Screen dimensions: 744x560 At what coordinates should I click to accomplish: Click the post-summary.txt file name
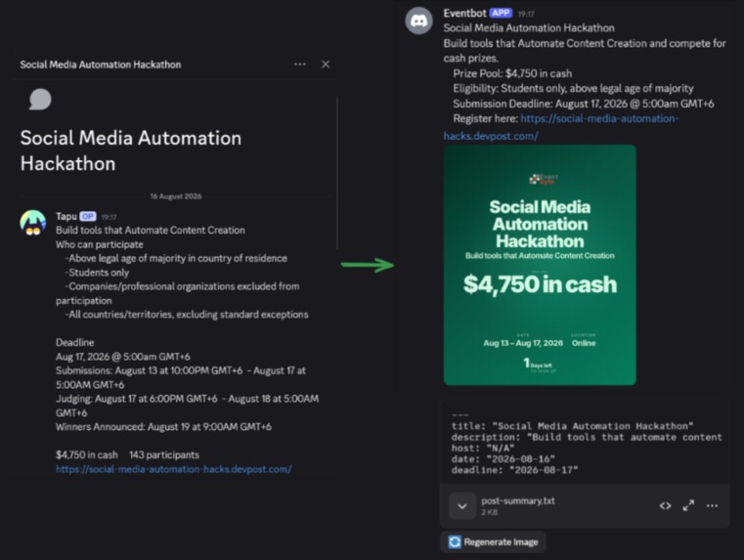pyautogui.click(x=517, y=500)
